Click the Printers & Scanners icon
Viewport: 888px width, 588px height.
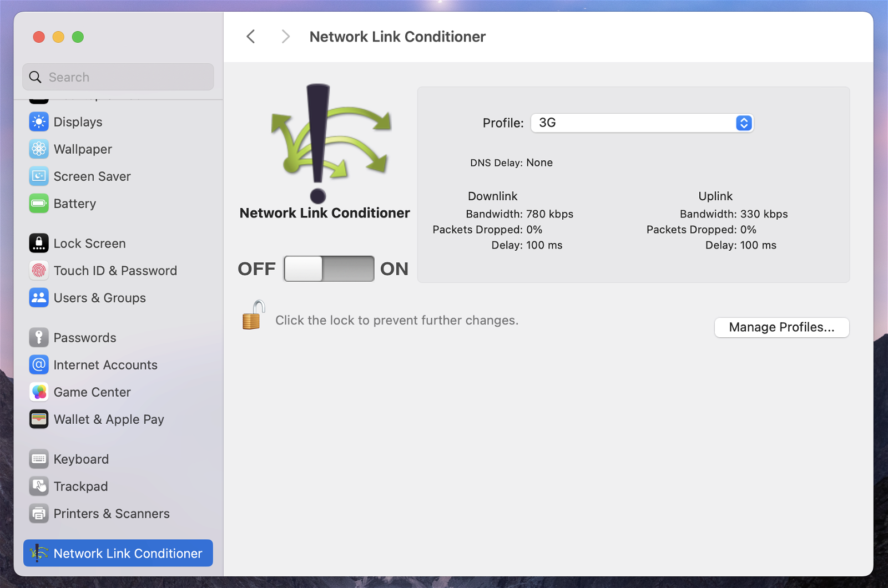39,514
